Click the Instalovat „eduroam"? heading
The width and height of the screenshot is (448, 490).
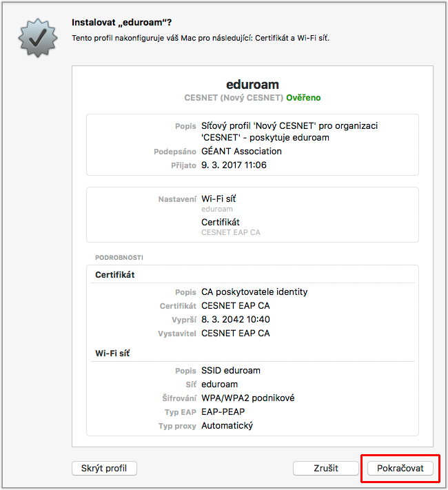(x=121, y=23)
